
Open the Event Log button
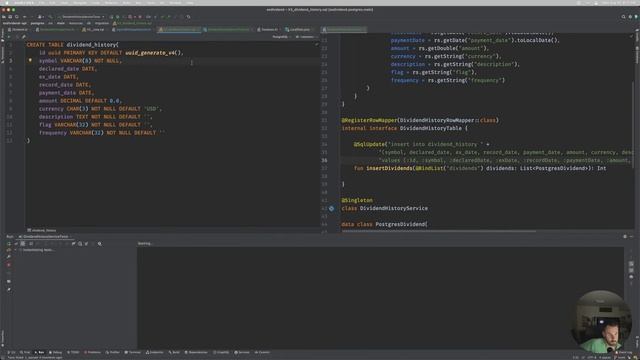tap(624, 352)
